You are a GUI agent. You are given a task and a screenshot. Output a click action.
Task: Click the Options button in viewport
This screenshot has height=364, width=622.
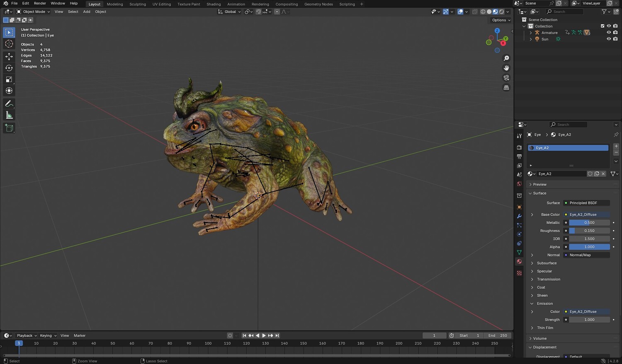coord(501,20)
